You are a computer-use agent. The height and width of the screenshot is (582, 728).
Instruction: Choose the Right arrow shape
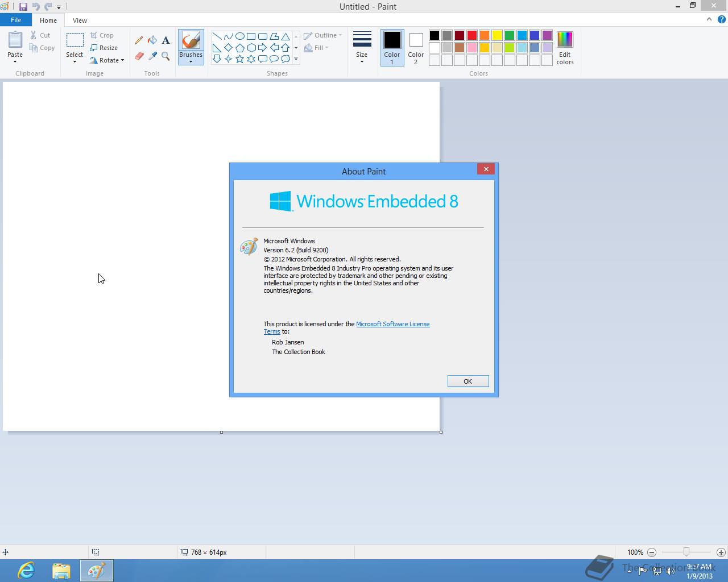pos(262,48)
